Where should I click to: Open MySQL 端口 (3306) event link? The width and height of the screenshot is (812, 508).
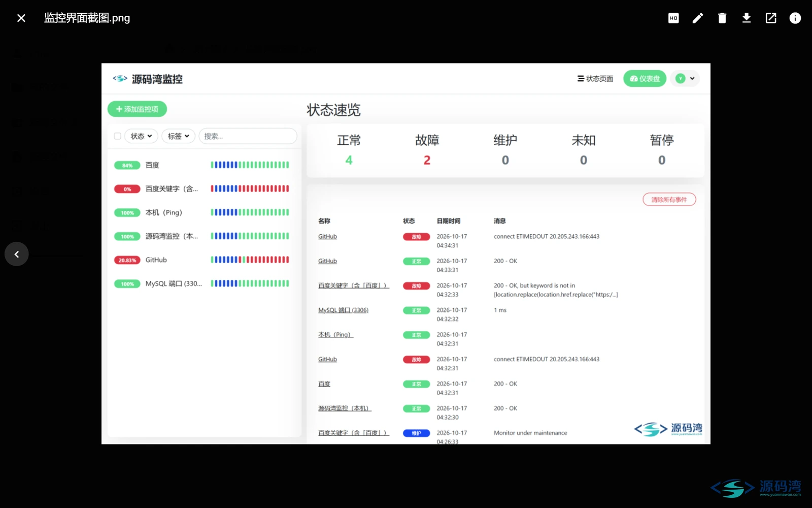[x=343, y=310]
